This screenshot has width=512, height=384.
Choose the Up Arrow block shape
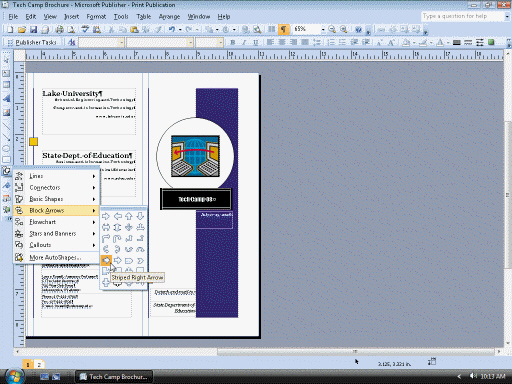[x=129, y=216]
